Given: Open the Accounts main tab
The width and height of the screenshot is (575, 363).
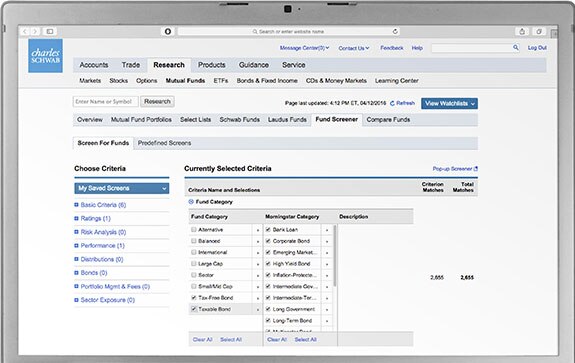Looking at the screenshot, I should click(94, 65).
